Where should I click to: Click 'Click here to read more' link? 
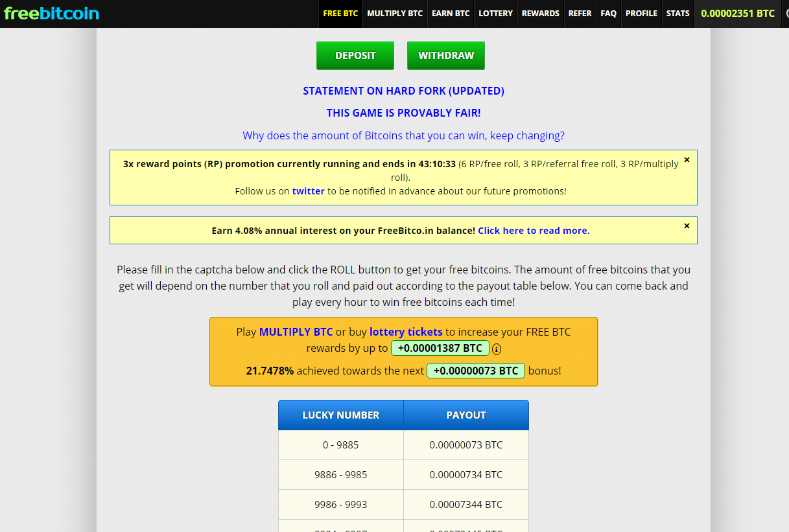coord(534,231)
